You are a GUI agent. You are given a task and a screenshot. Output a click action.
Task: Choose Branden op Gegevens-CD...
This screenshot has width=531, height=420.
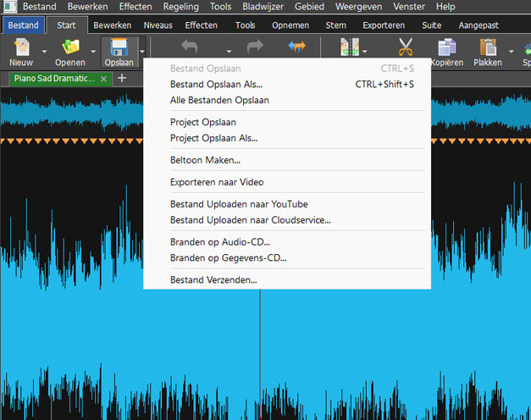pos(287,258)
